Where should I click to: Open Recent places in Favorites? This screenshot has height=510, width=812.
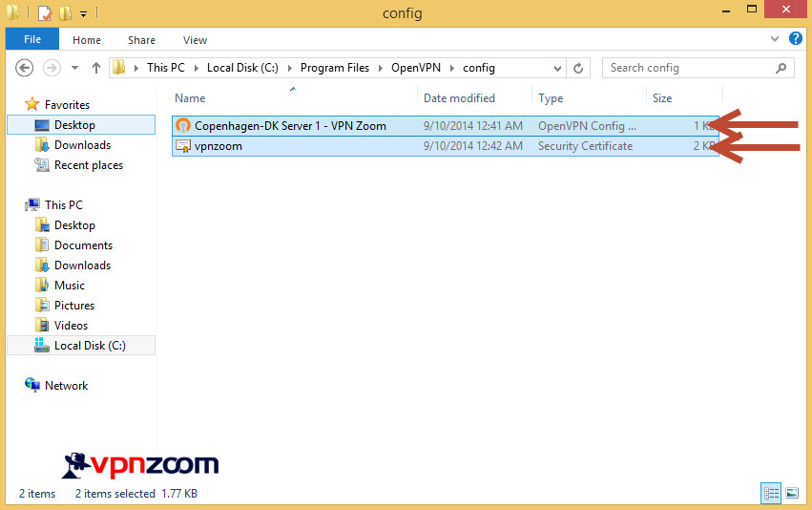tap(89, 165)
